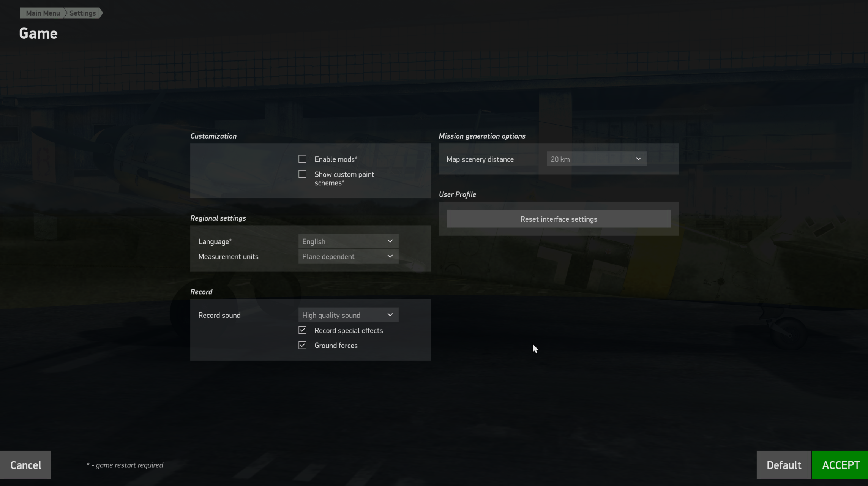Viewport: 868px width, 486px height.
Task: Uncheck Record special effects
Action: click(x=302, y=330)
